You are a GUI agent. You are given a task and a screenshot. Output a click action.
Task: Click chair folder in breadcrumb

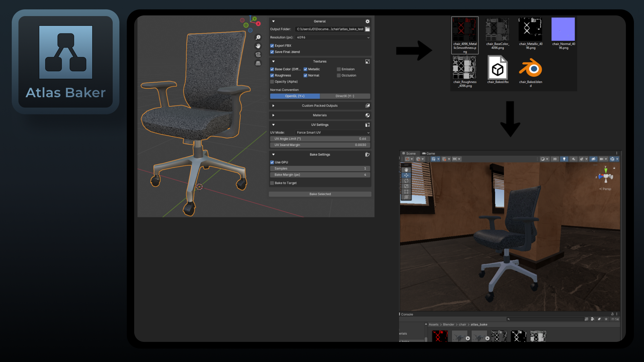pyautogui.click(x=463, y=324)
